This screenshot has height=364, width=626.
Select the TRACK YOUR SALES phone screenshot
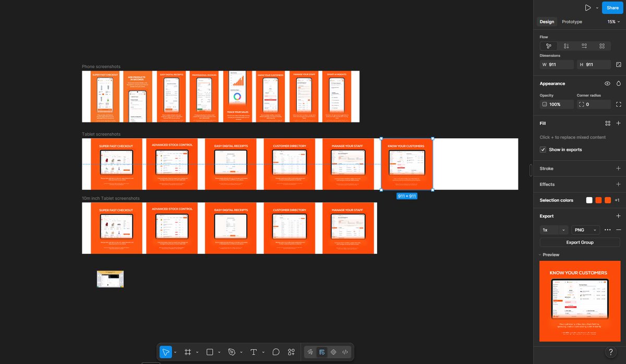pyautogui.click(x=237, y=96)
